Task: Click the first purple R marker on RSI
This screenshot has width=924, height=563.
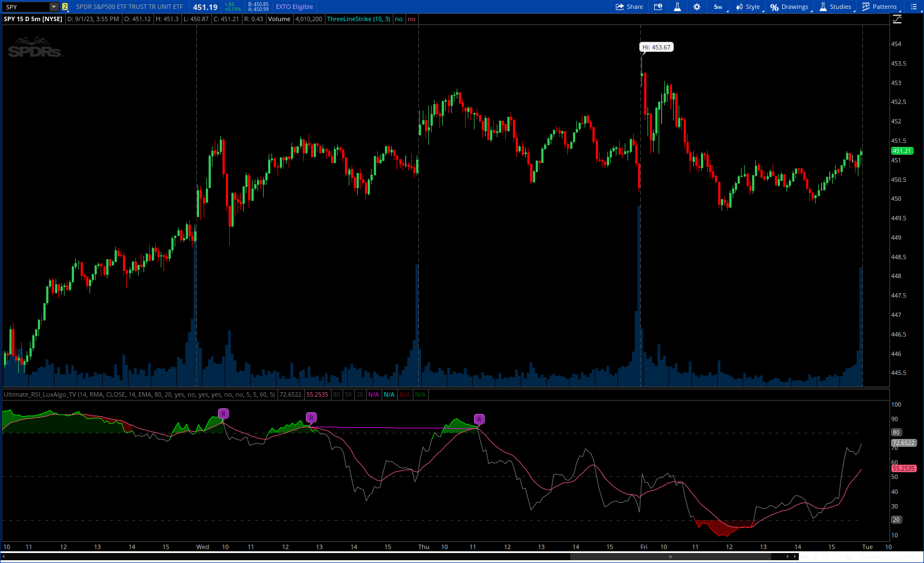Action: point(223,414)
